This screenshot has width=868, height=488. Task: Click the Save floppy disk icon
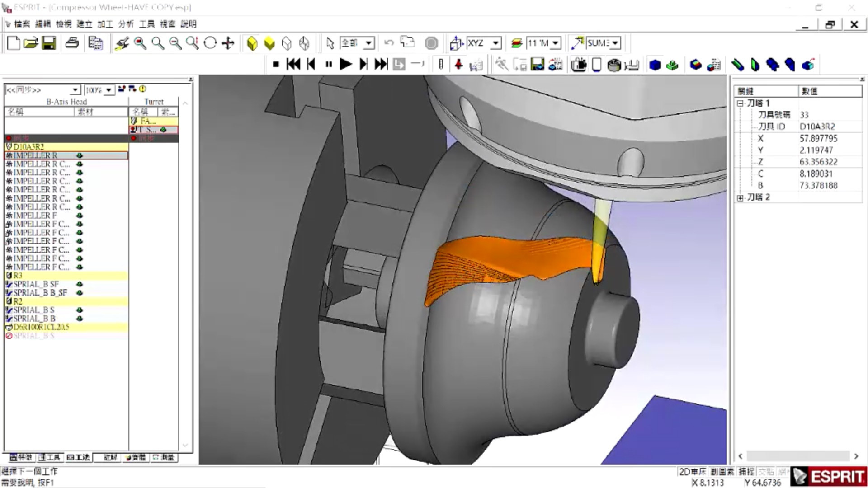click(x=49, y=43)
